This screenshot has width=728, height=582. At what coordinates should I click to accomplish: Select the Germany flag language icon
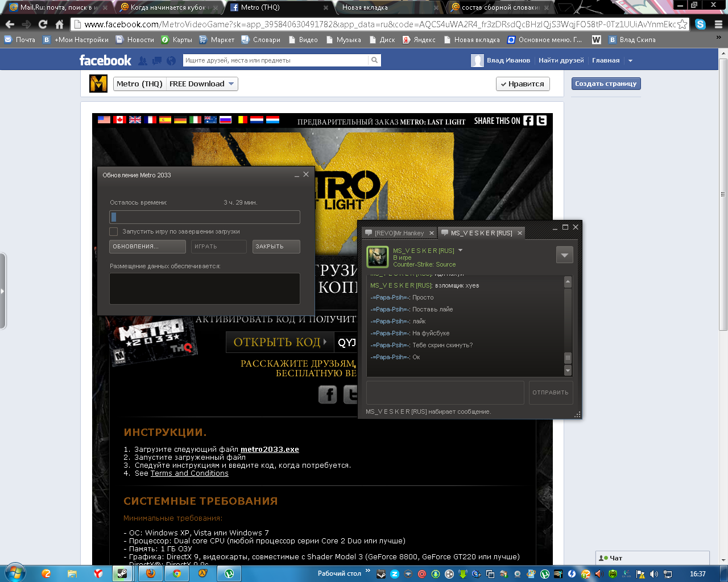tap(180, 120)
